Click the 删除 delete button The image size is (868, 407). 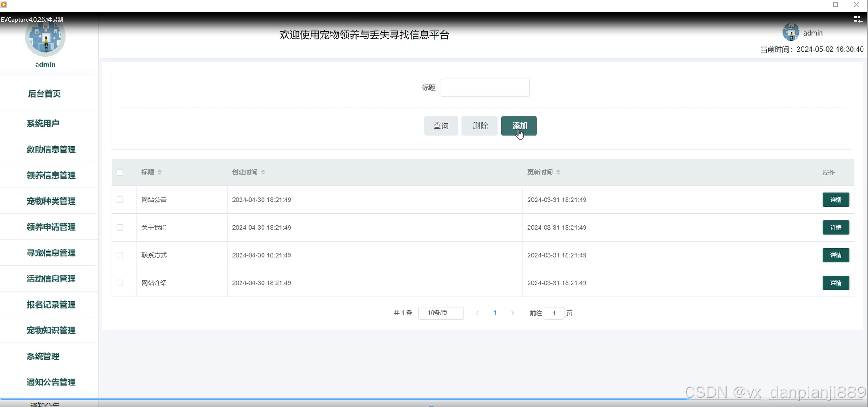tap(480, 126)
